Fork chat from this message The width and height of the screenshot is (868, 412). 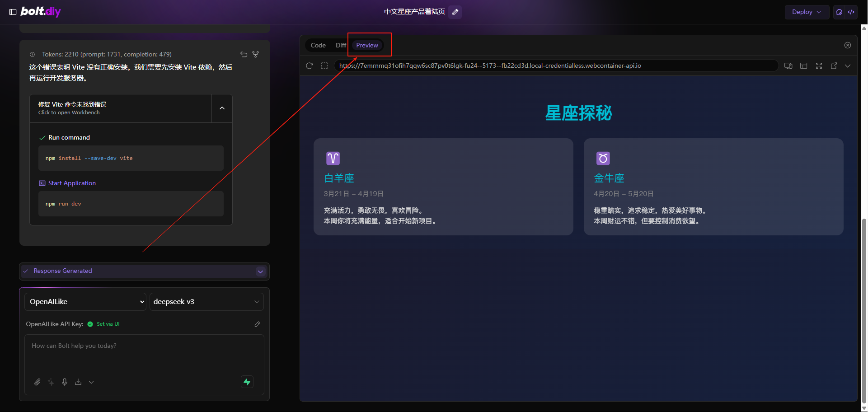(256, 54)
